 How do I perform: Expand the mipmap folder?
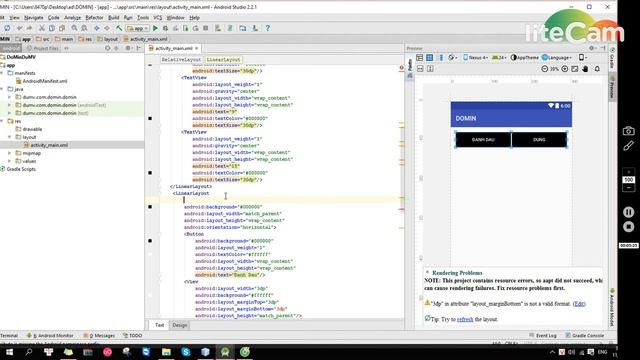tap(9, 153)
